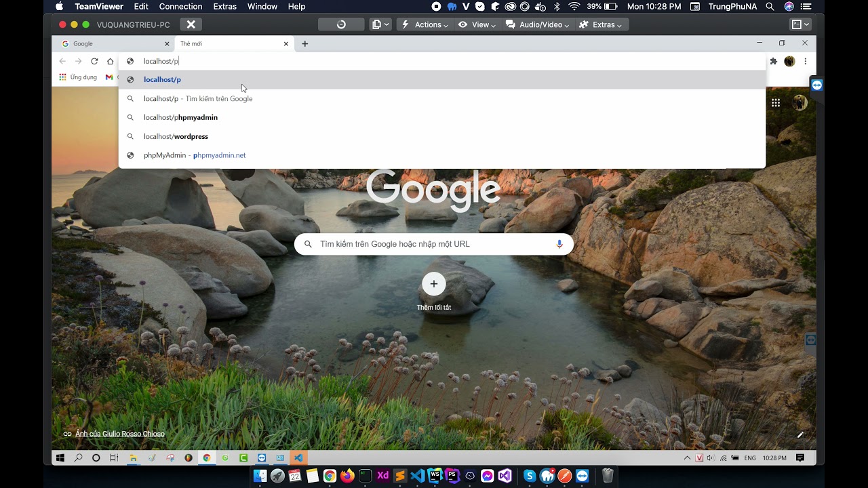868x488 pixels.
Task: Open the clipboard/files dropdown in TeamViewer toolbar
Action: [380, 24]
